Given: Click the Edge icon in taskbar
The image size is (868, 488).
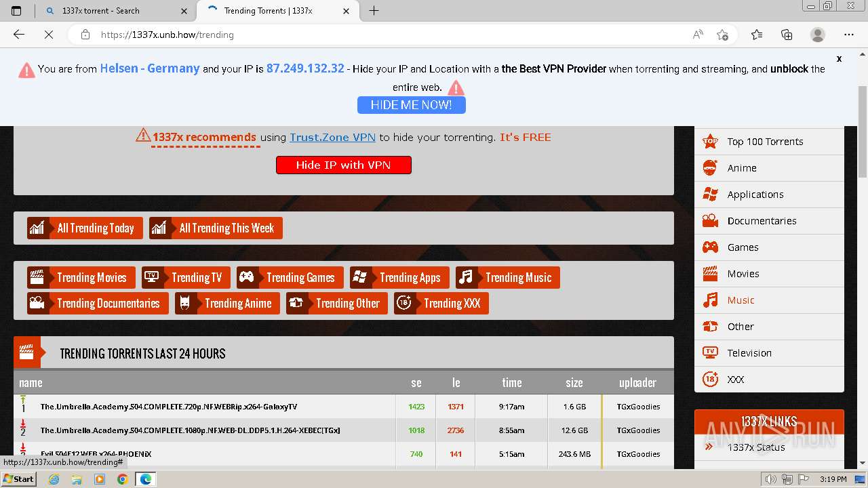Looking at the screenshot, I should (x=145, y=479).
